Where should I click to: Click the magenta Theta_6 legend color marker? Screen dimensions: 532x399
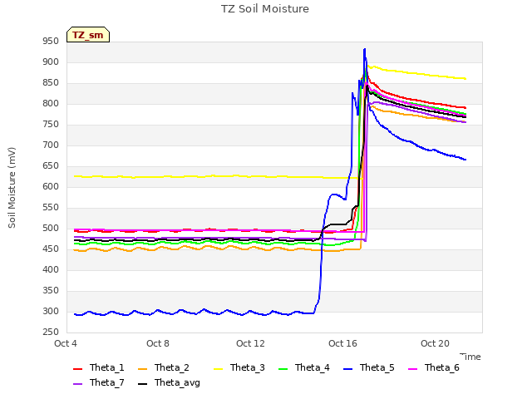tap(412, 369)
